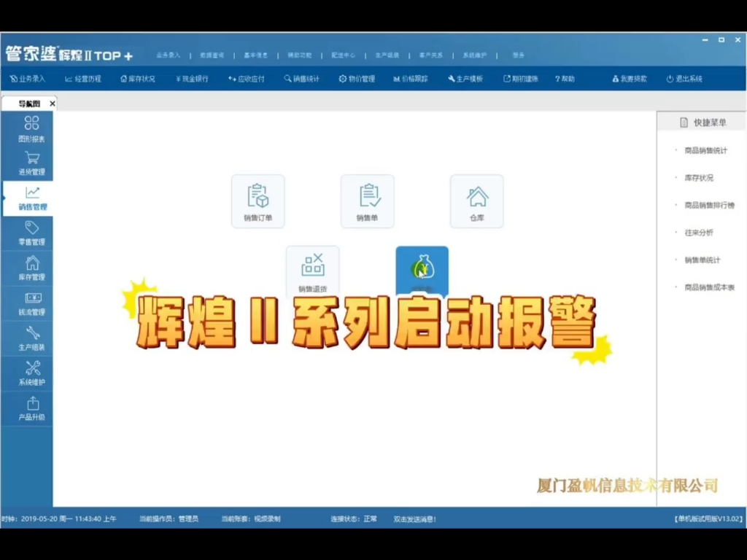The height and width of the screenshot is (560, 747).
Task: Open 经营历程 from the toolbar
Action: point(83,79)
